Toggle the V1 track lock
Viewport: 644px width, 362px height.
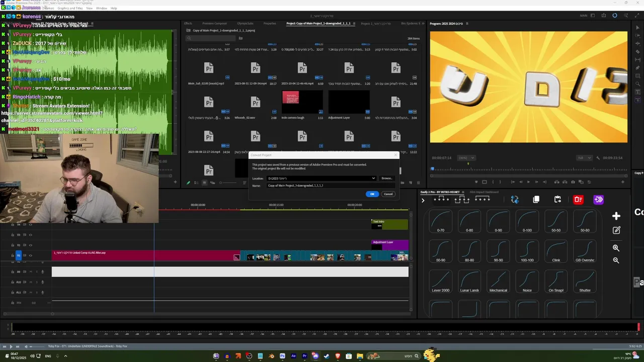(13, 255)
